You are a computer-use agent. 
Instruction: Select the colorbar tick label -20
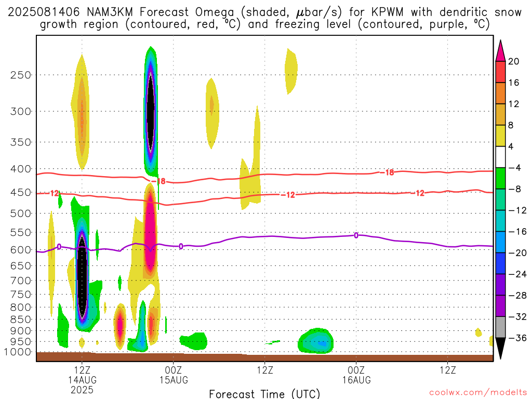(x=517, y=253)
